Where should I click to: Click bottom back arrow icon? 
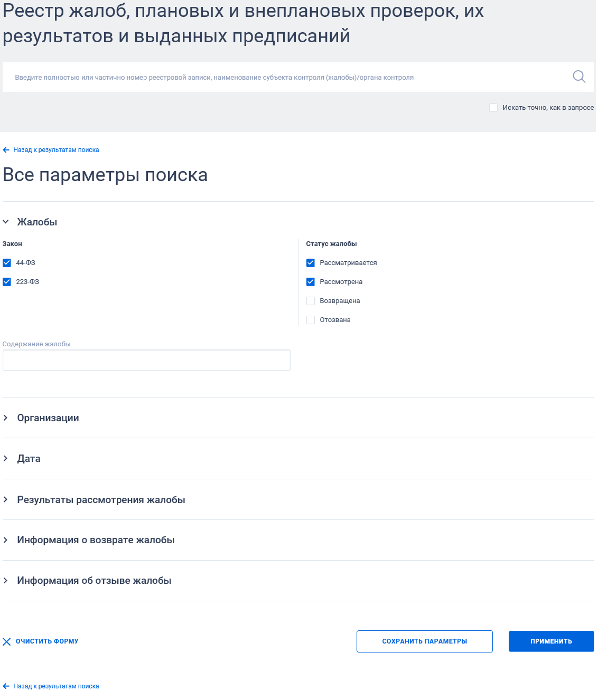click(x=6, y=686)
